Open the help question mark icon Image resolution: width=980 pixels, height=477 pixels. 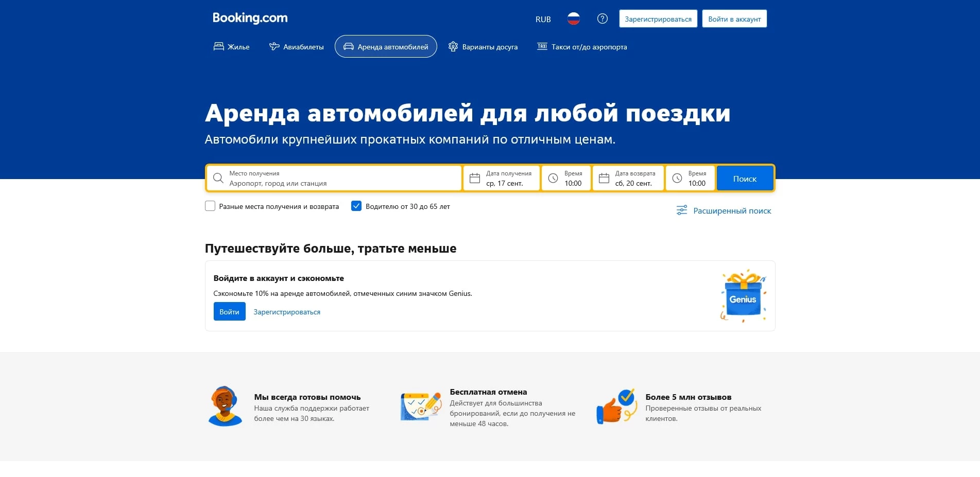point(602,19)
